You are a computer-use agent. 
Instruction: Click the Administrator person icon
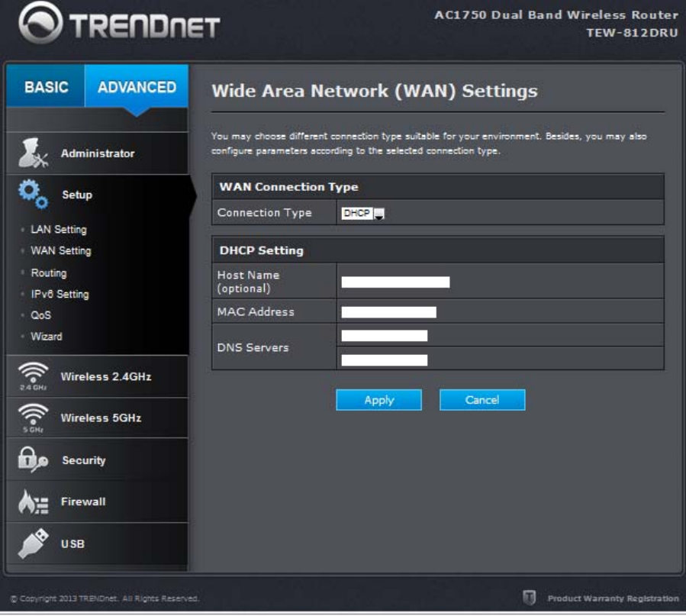34,153
